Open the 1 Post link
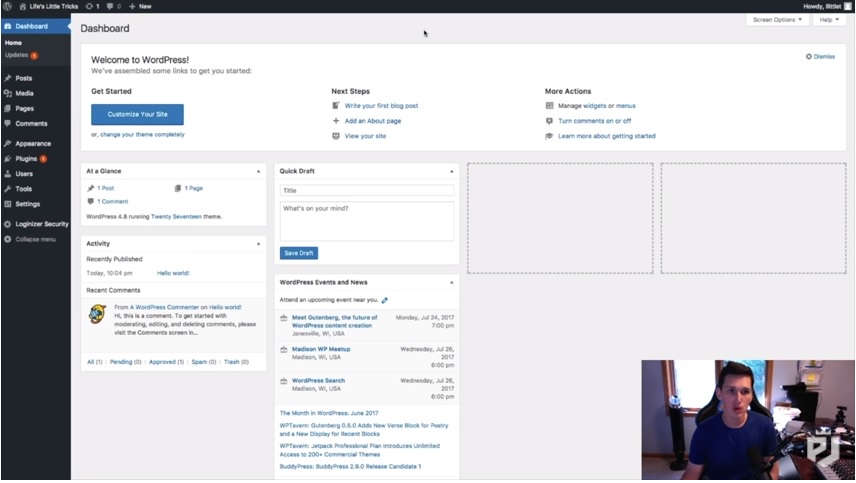 105,188
